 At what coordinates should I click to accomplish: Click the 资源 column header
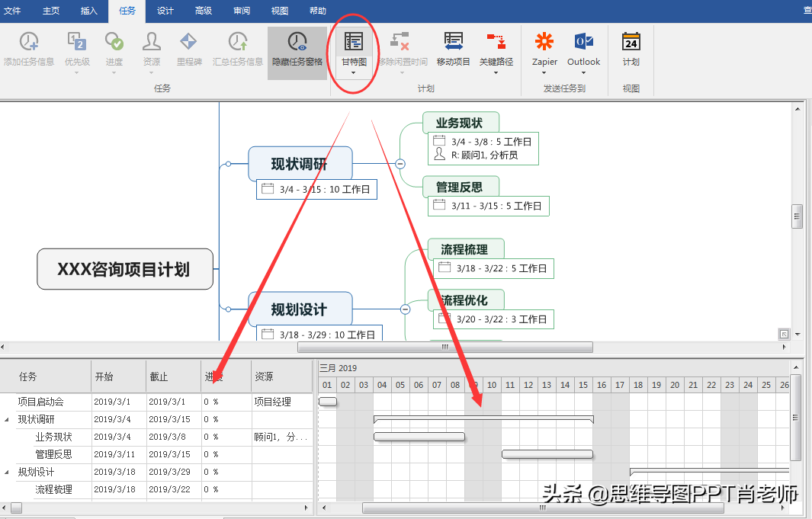[x=281, y=376]
